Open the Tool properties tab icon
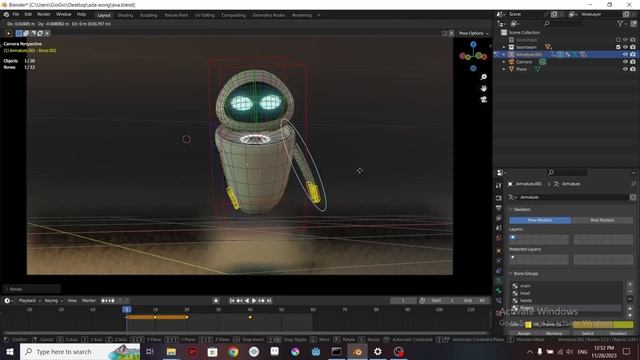Viewport: 640px width, 360px height. click(x=499, y=186)
